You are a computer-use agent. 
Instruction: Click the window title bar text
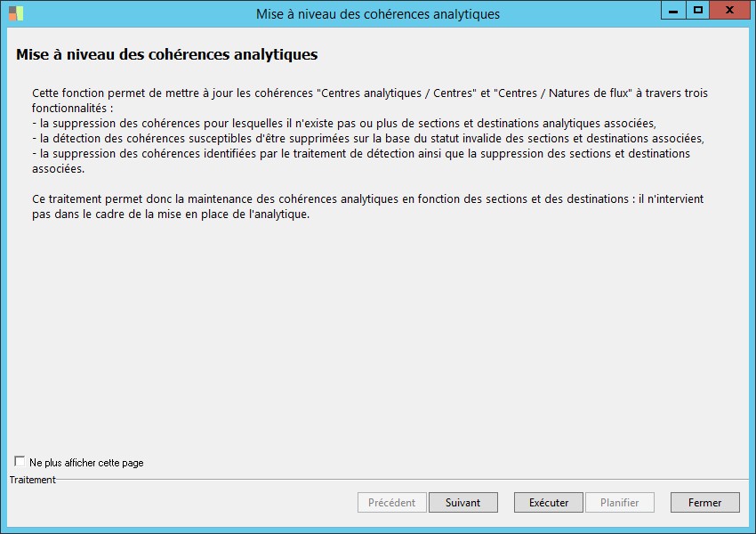[377, 14]
